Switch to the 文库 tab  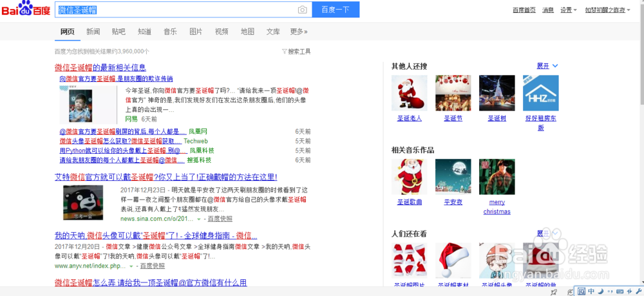pos(273,32)
